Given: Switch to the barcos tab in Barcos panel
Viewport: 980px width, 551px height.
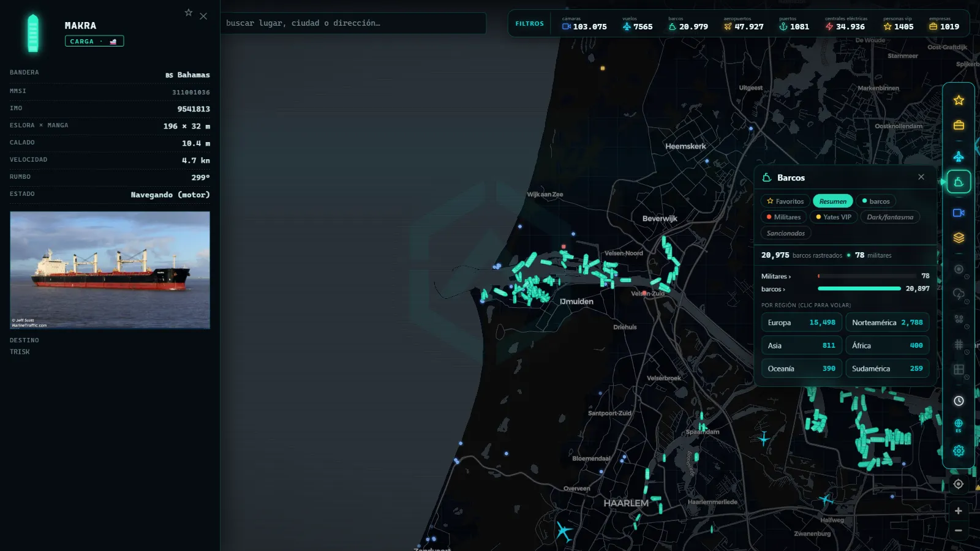Looking at the screenshot, I should click(x=876, y=201).
